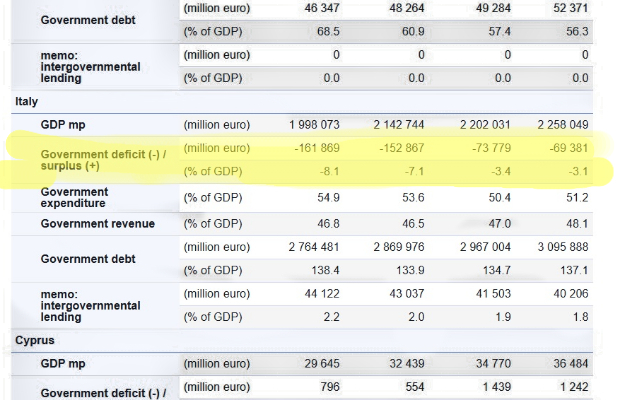Screen dimensions: 620x400
Task: Click Cyprus surplus value 1 242
Action: (574, 387)
